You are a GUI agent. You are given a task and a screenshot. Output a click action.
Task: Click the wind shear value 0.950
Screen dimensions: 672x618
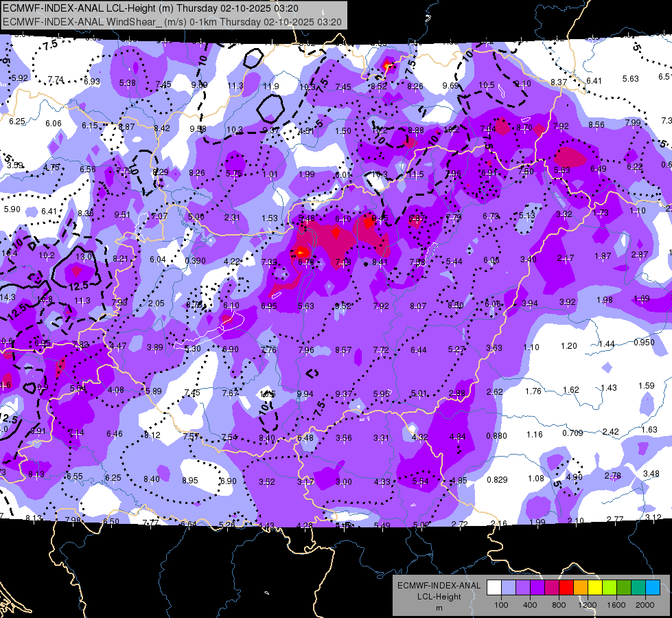644,342
